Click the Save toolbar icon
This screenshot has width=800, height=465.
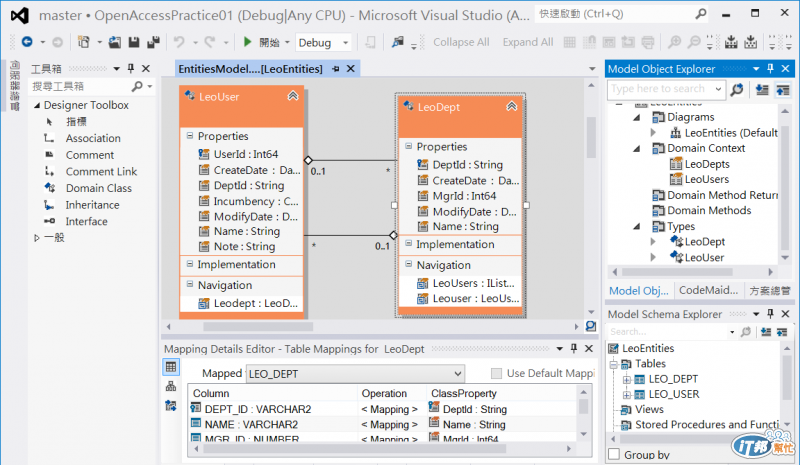point(134,42)
